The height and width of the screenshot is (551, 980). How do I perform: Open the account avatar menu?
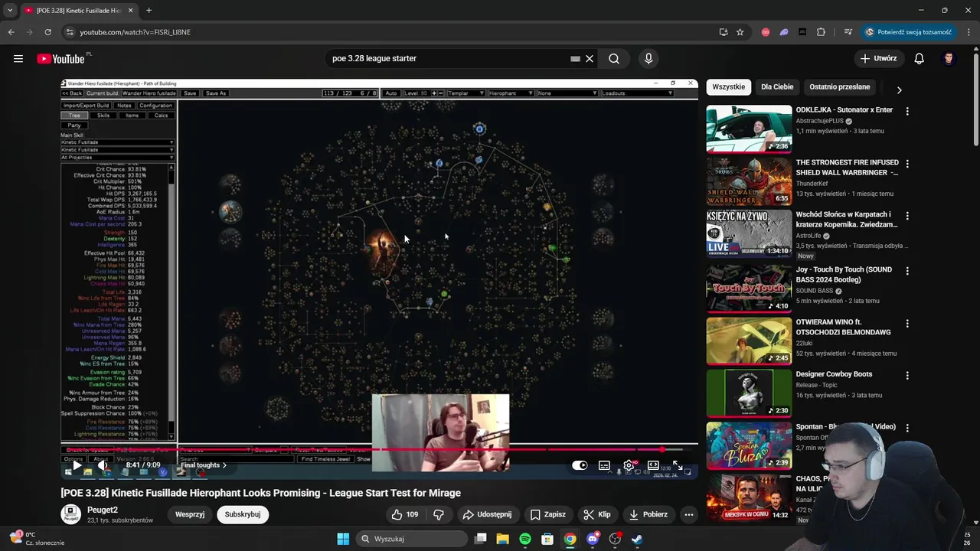pyautogui.click(x=949, y=58)
